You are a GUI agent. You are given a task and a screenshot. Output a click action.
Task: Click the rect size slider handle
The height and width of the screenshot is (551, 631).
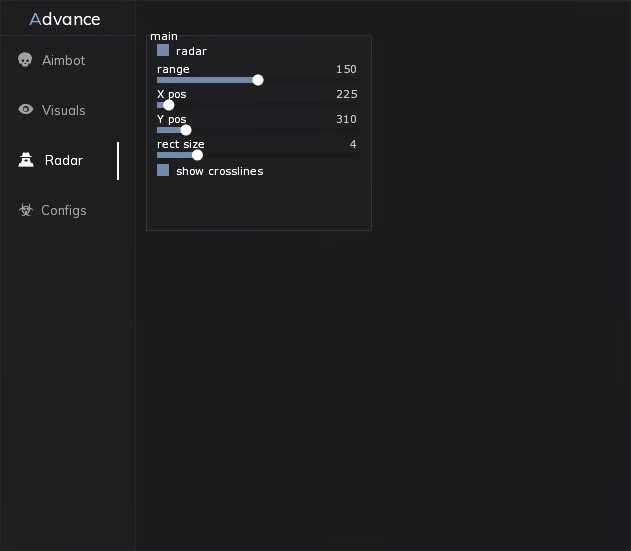[x=197, y=155]
